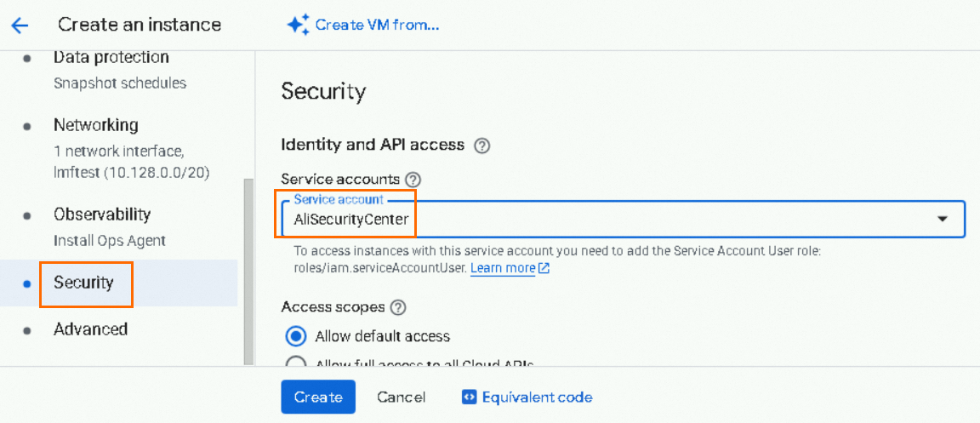This screenshot has height=423, width=980.
Task: Switch to Advanced section
Action: point(90,329)
